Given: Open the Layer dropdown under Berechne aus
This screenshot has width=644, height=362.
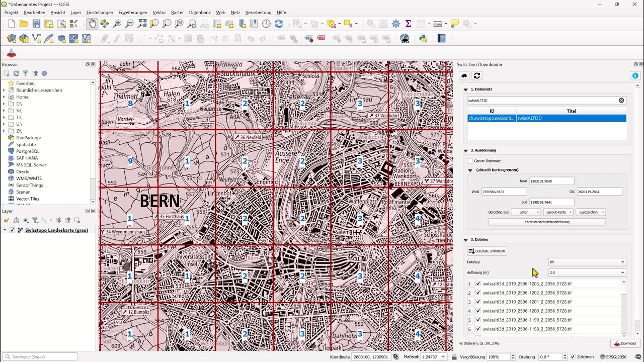Looking at the screenshot, I should [526, 212].
